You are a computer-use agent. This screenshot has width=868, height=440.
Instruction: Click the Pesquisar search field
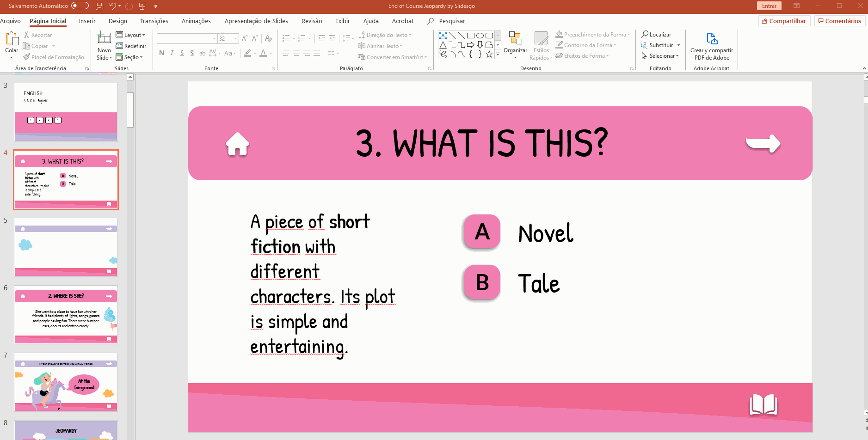(452, 21)
